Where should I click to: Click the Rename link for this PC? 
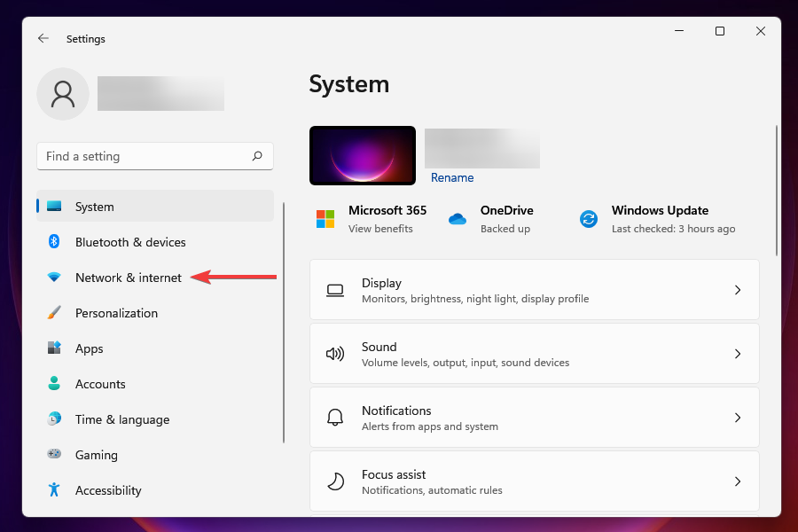[452, 177]
